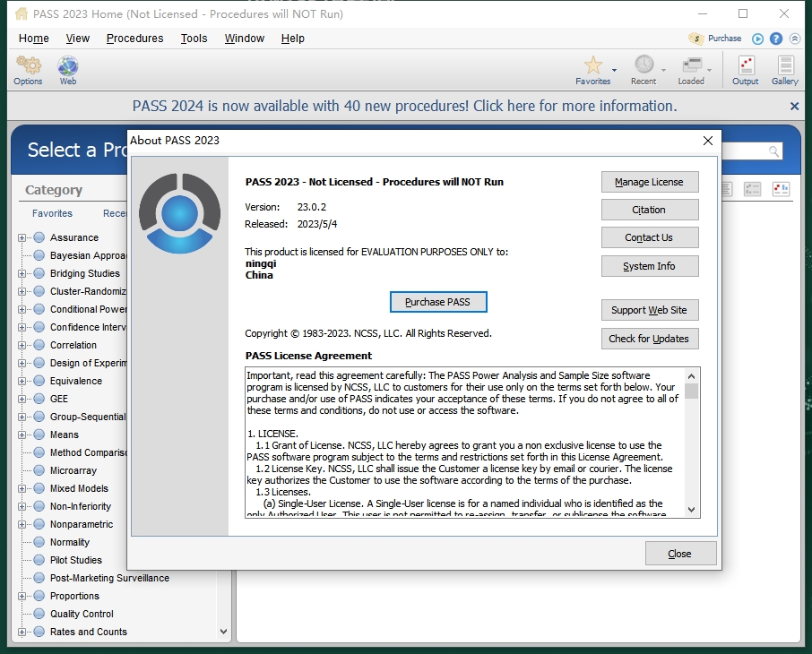Open the View menu
The image size is (812, 654).
point(78,39)
